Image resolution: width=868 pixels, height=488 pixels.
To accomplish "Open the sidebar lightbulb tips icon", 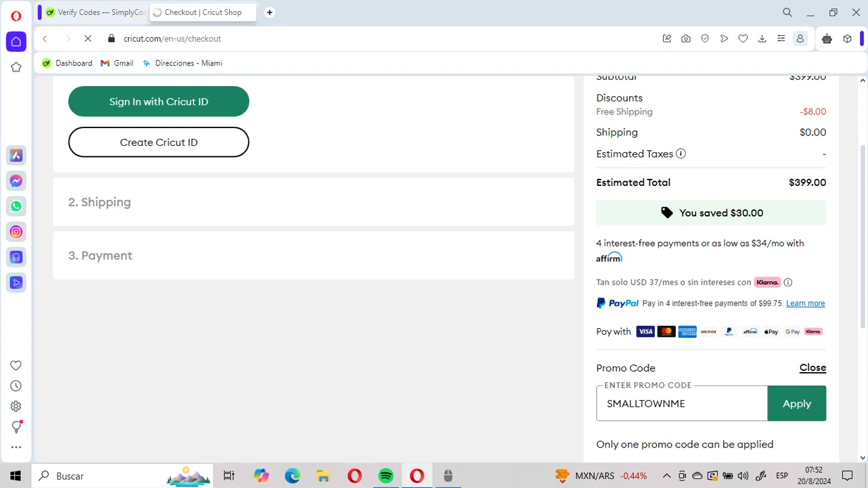I will pos(16,427).
